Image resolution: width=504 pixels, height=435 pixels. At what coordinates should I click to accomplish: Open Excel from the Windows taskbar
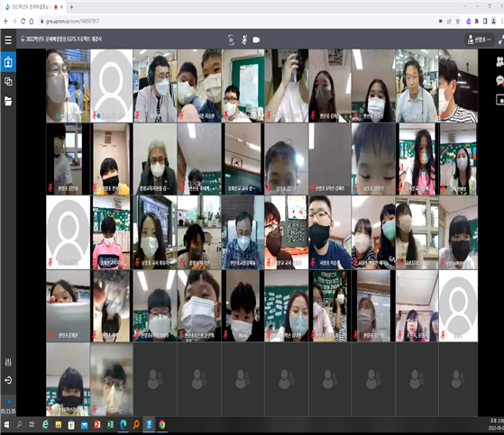pyautogui.click(x=110, y=425)
